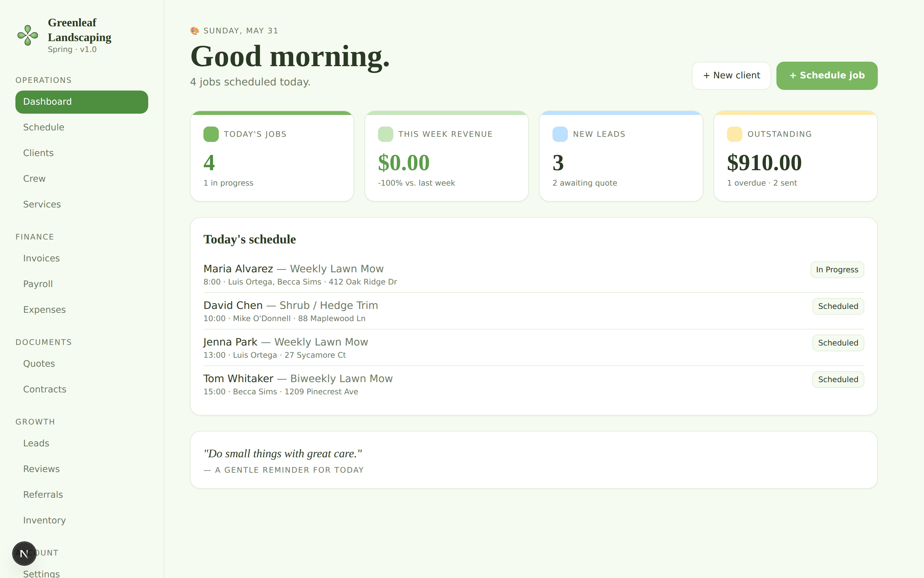Open the Expenses page
The image size is (924, 578).
(82, 310)
